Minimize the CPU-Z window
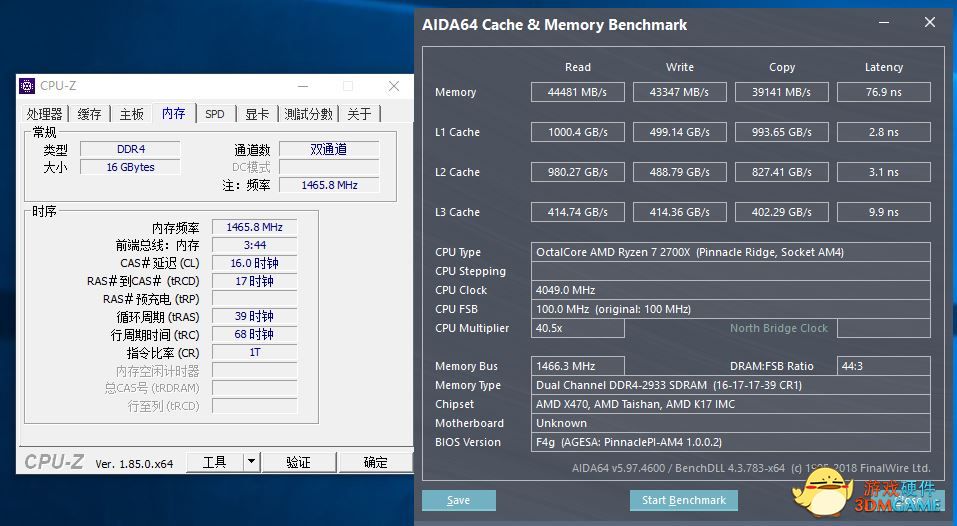 [x=303, y=86]
